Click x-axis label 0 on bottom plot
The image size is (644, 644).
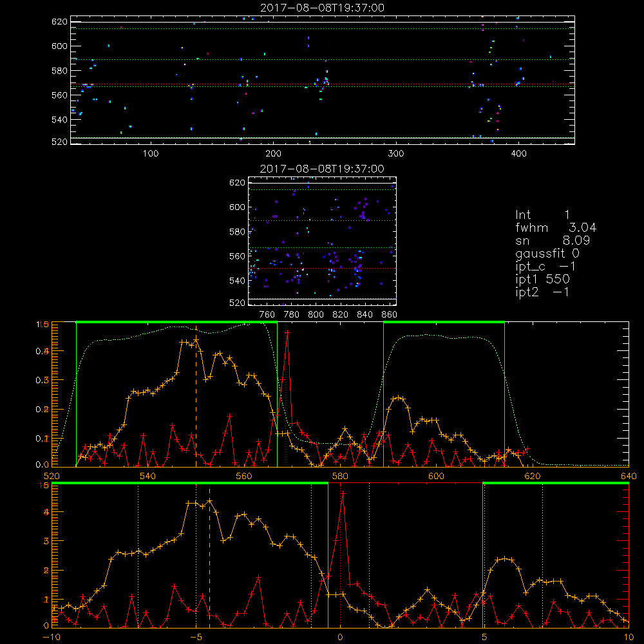pos(340,637)
